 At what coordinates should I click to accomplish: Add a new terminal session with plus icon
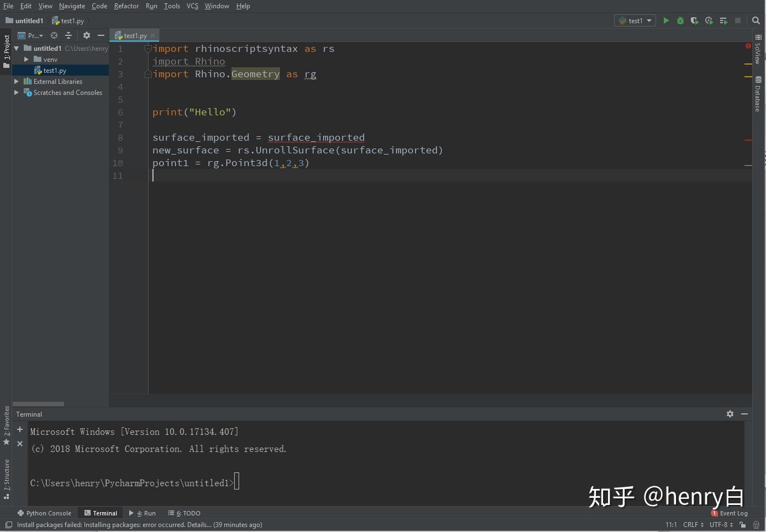20,429
